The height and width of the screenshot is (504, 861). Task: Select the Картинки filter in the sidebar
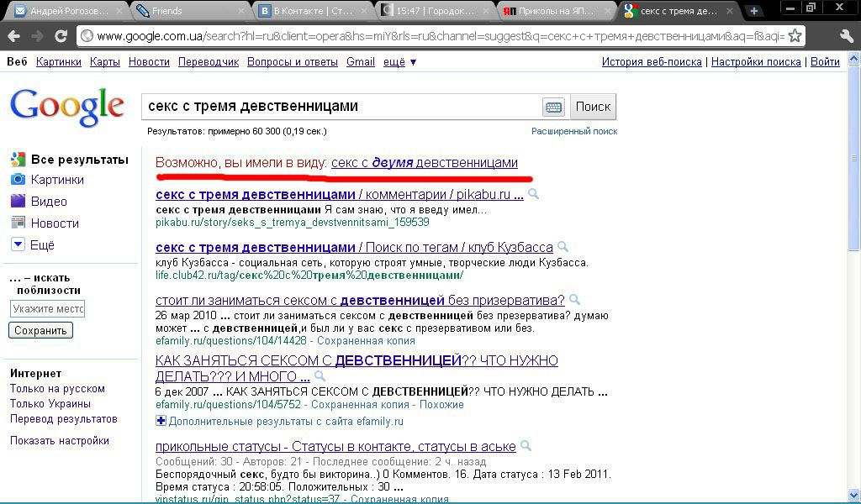tap(57, 180)
